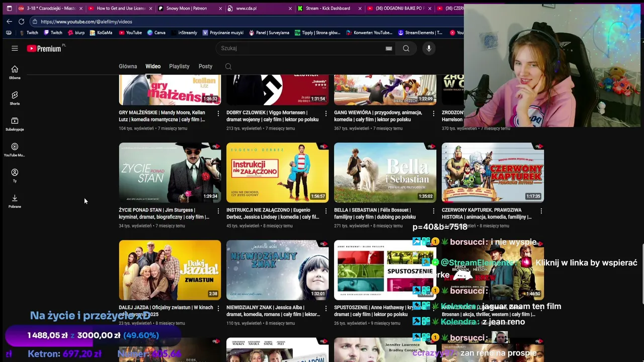Open options menu for ŻYCIE PONAD STAN video

[x=218, y=211]
